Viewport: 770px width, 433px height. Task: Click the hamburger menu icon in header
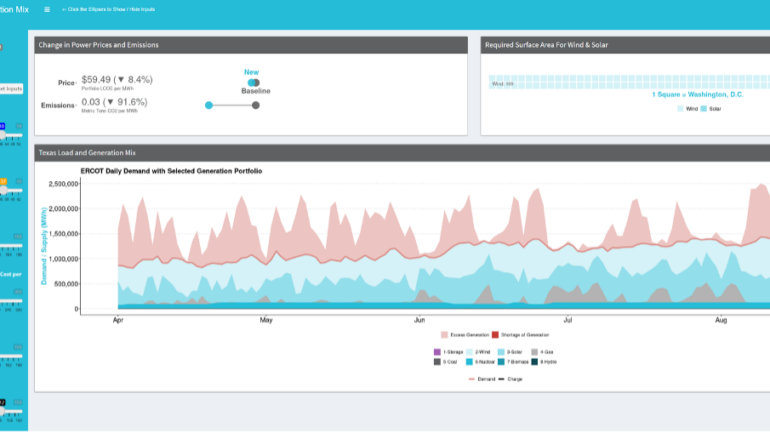coord(46,9)
